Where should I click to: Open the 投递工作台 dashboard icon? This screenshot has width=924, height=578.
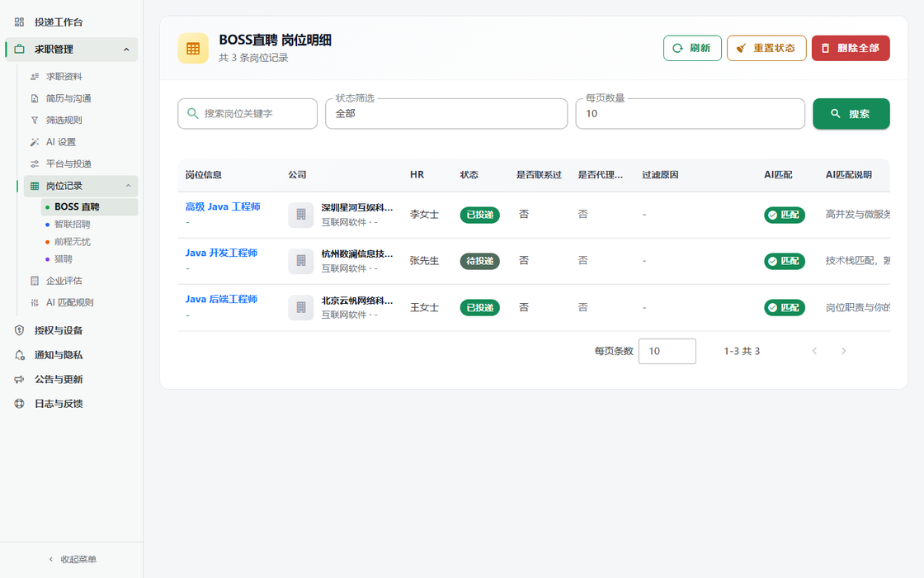pos(20,22)
